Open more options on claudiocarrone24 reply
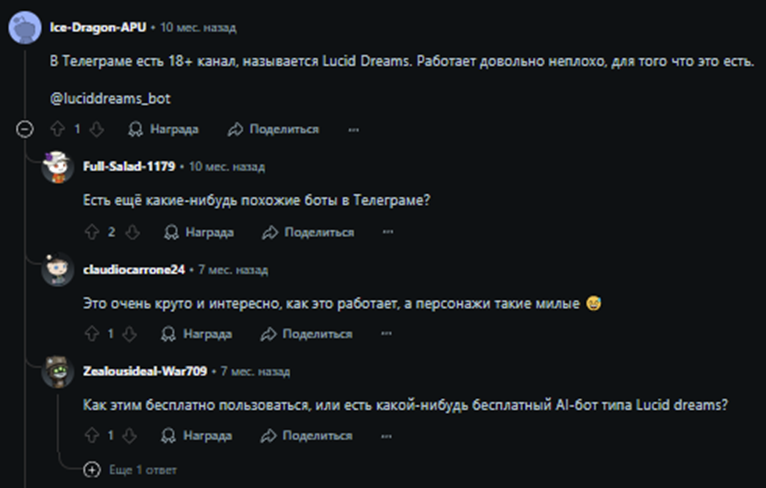 (387, 334)
